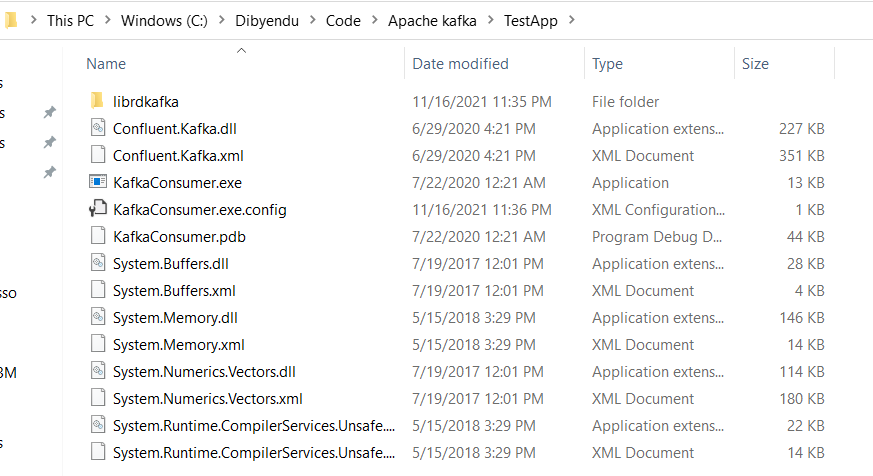The height and width of the screenshot is (476, 873).
Task: Expand the chevron after TestApp in path
Action: coord(572,21)
